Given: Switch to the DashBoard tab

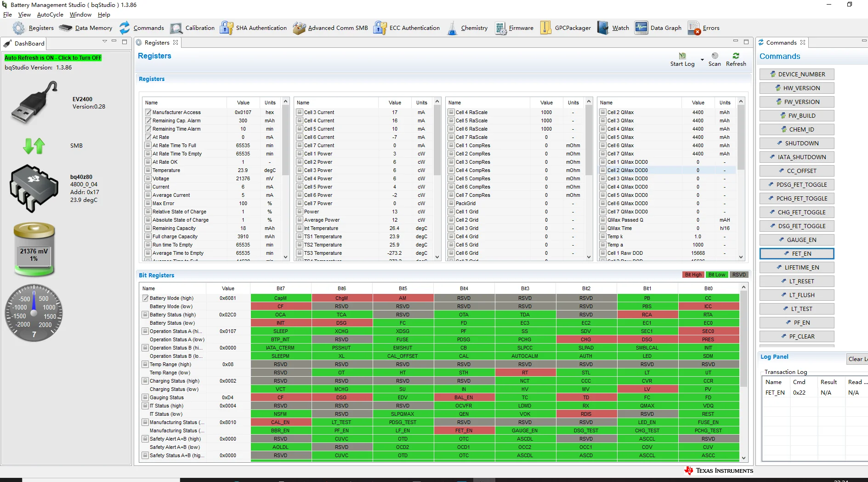Looking at the screenshot, I should click(24, 43).
